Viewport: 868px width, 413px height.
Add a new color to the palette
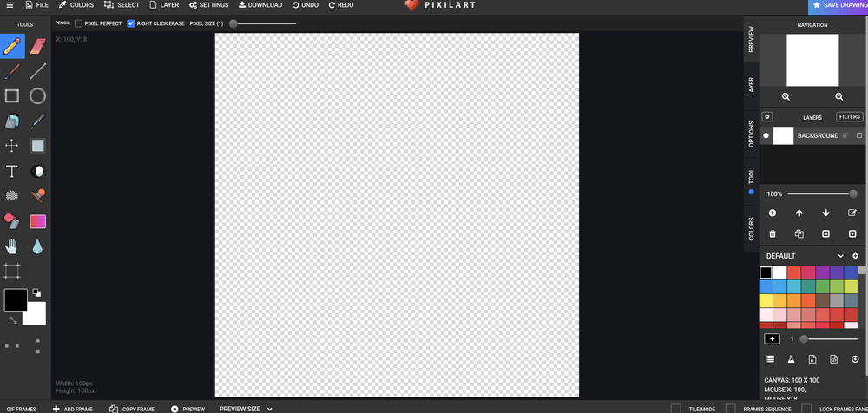(772, 338)
